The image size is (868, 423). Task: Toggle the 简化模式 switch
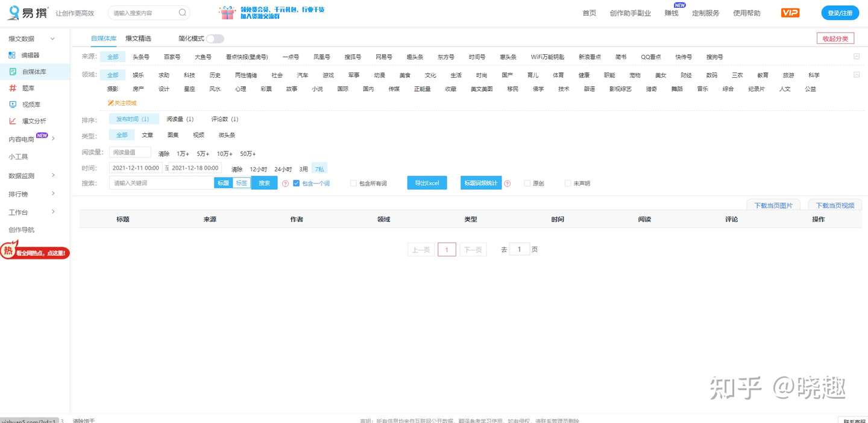click(215, 39)
